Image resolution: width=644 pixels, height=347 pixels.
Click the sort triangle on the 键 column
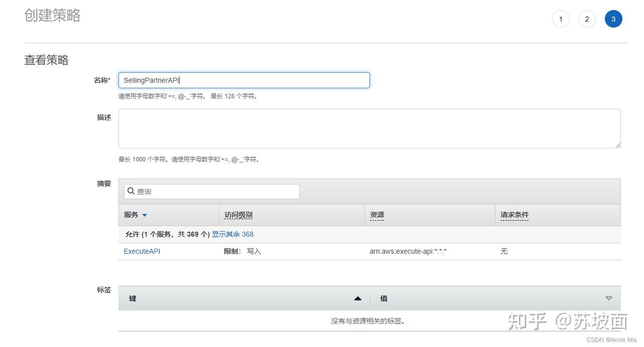(x=358, y=298)
